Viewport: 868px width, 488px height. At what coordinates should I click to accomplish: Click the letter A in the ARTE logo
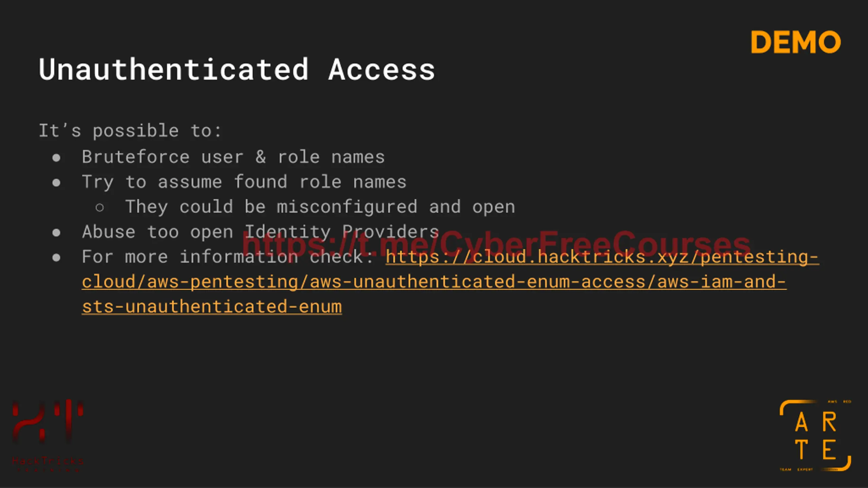[x=802, y=422]
